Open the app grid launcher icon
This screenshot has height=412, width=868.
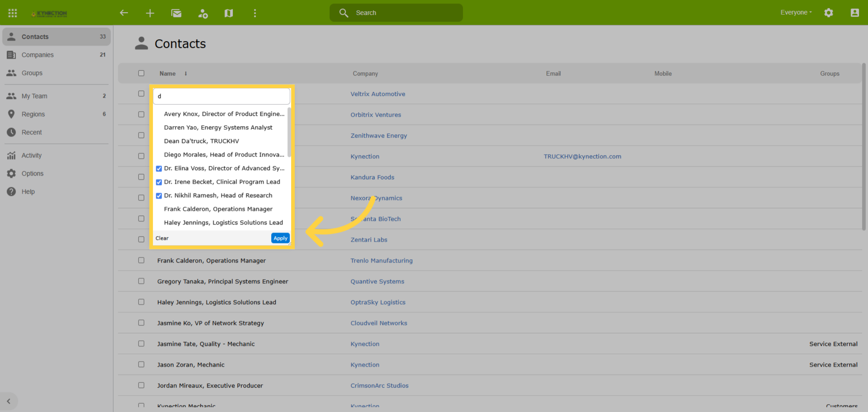click(13, 13)
